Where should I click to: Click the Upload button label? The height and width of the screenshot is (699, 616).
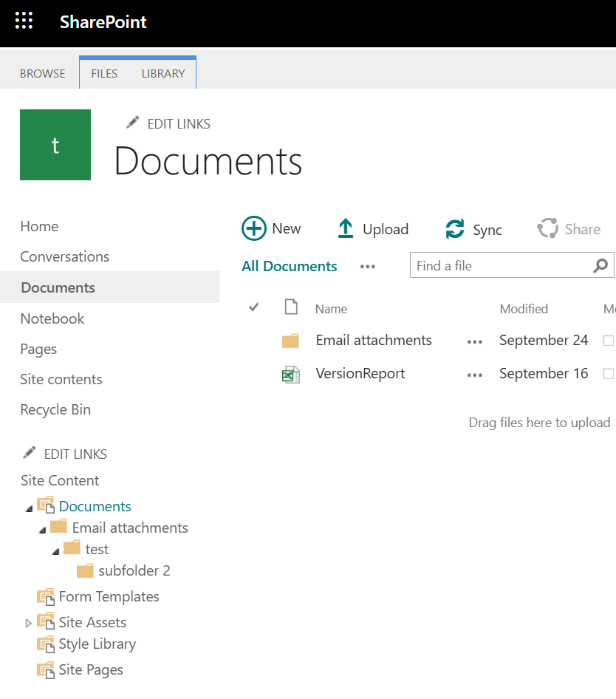click(x=386, y=229)
